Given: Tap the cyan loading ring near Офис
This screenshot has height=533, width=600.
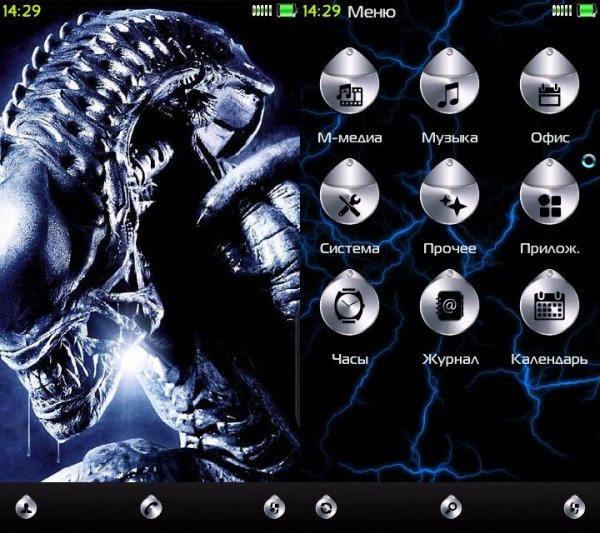Looking at the screenshot, I should (589, 161).
